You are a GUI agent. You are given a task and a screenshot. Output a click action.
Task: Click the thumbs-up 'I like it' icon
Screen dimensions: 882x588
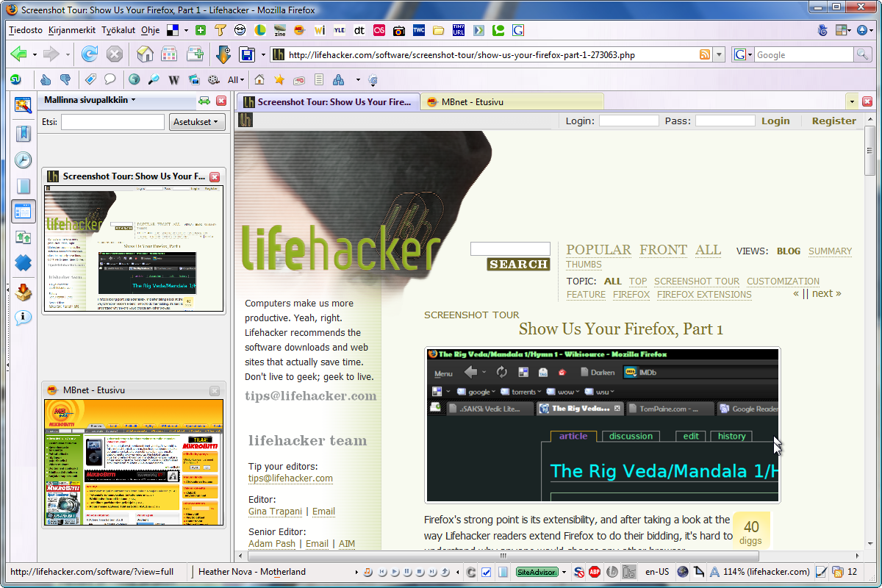point(46,79)
